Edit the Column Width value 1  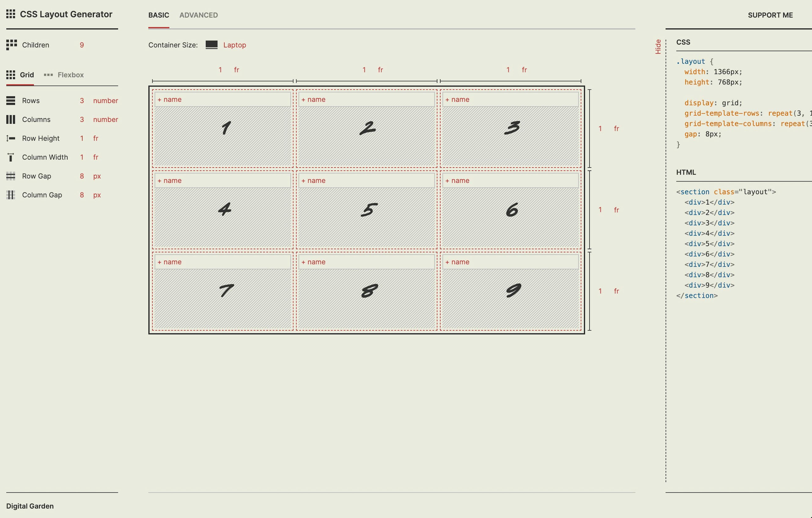point(82,157)
